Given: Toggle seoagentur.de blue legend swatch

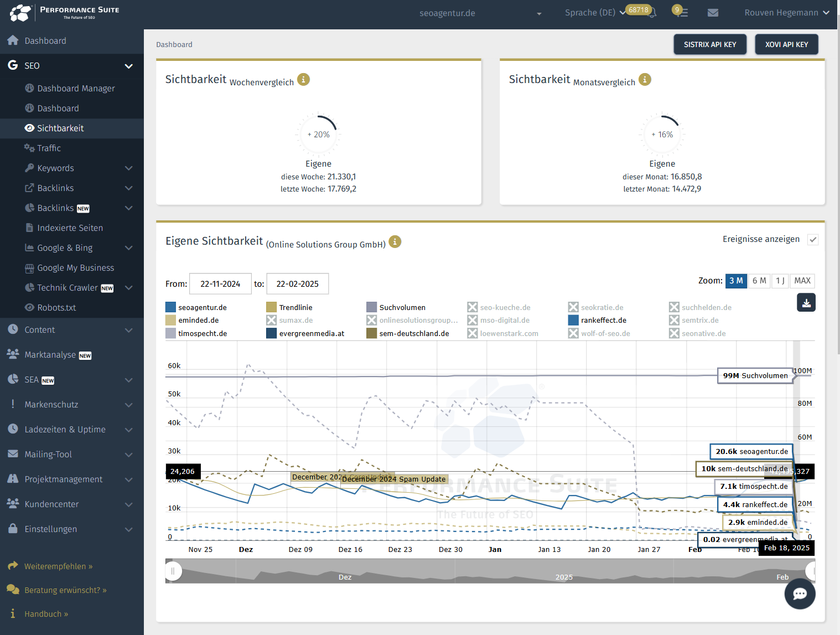Looking at the screenshot, I should (x=170, y=307).
